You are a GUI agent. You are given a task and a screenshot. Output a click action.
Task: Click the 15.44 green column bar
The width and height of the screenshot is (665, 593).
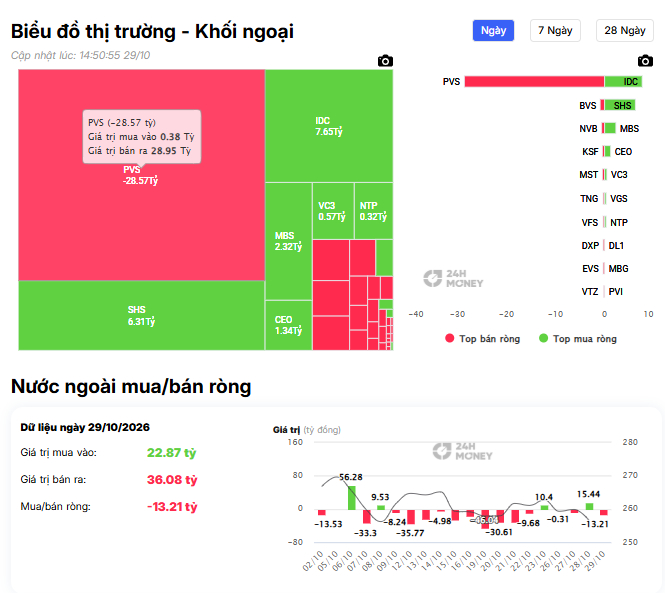point(589,506)
